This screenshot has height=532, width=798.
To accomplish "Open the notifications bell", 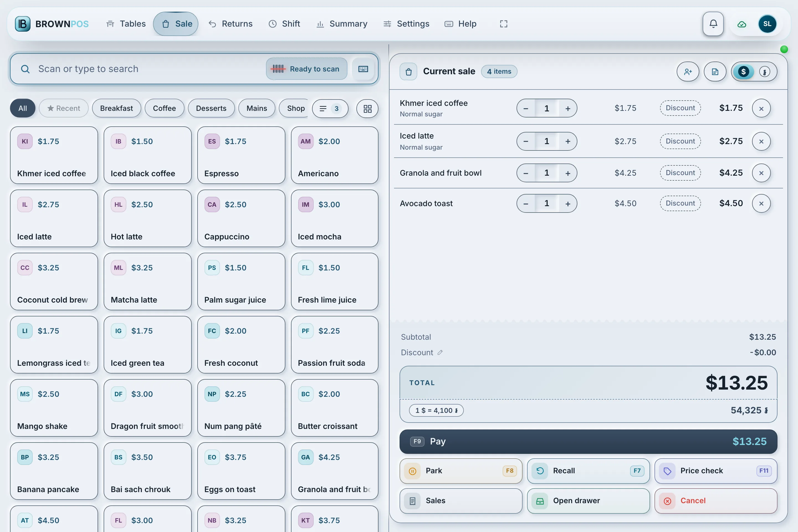I will coord(713,24).
